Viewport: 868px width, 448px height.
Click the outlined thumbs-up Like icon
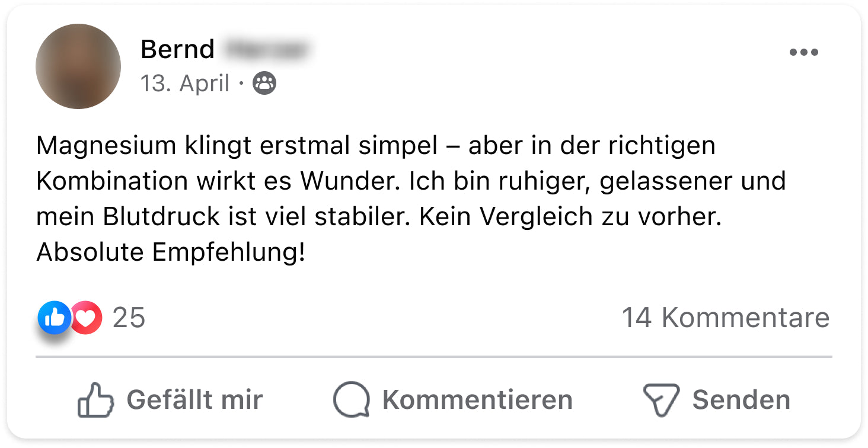point(95,400)
